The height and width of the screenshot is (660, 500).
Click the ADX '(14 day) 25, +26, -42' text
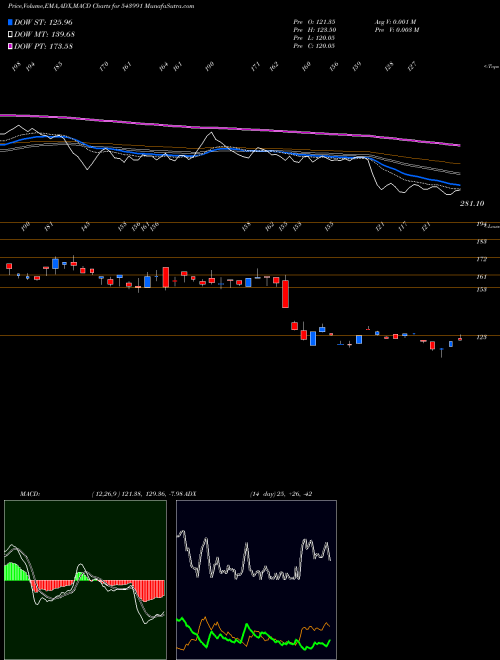(281, 494)
